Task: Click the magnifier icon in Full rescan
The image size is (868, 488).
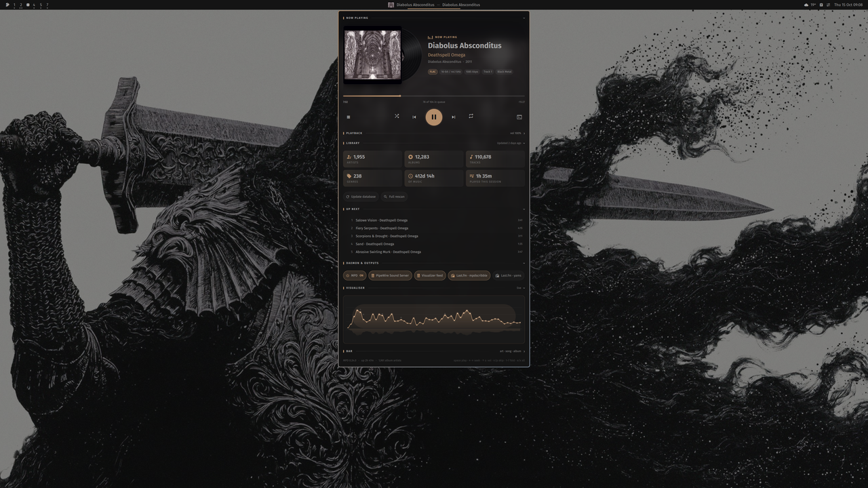Action: pos(385,197)
